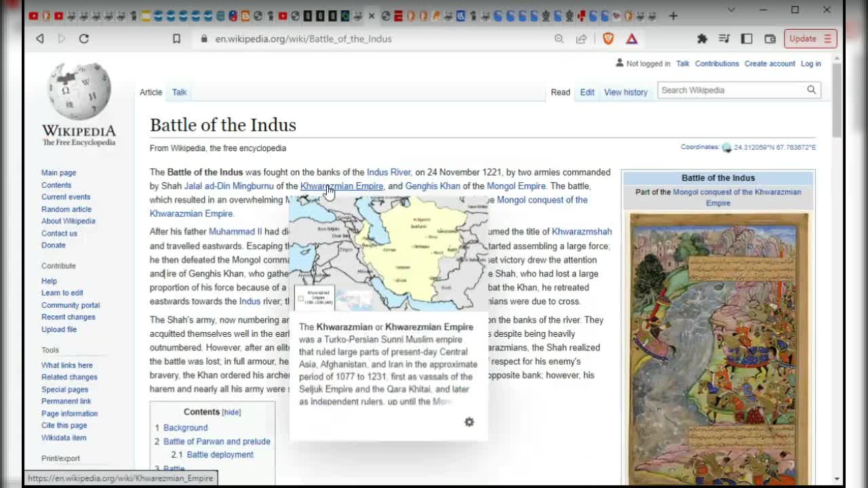Click the Khwarazmian Empire map preview image
This screenshot has width=868, height=488.
[389, 253]
